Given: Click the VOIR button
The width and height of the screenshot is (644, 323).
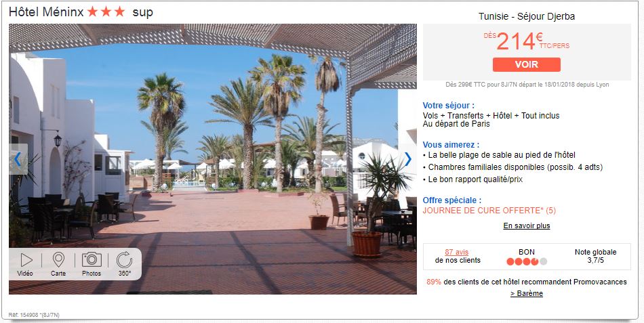Looking at the screenshot, I should (527, 64).
